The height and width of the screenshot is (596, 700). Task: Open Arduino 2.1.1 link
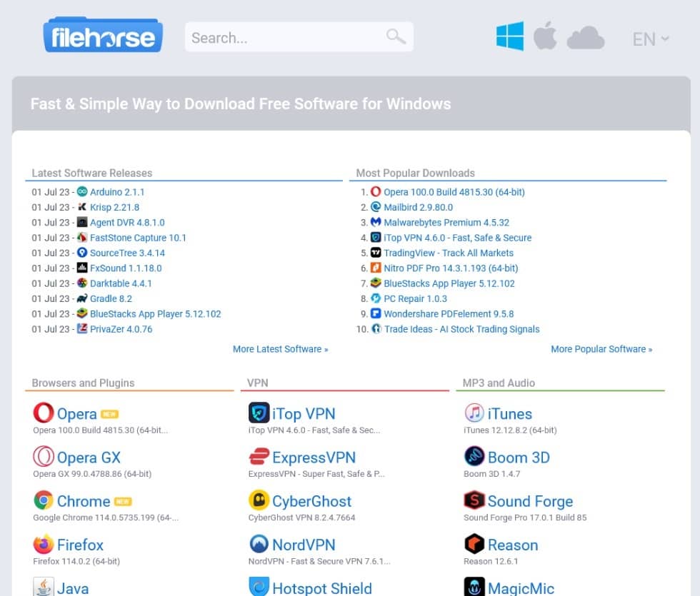tap(117, 192)
